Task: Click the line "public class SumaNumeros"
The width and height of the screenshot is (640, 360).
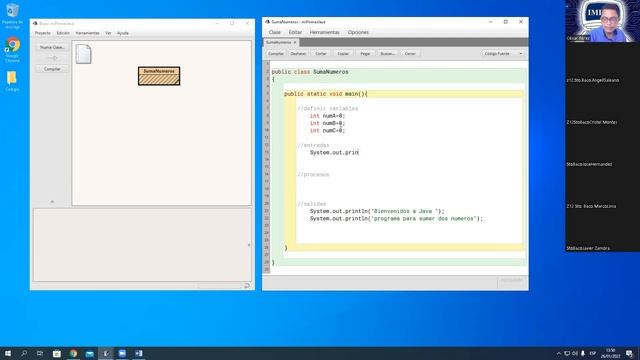Action: tap(310, 72)
